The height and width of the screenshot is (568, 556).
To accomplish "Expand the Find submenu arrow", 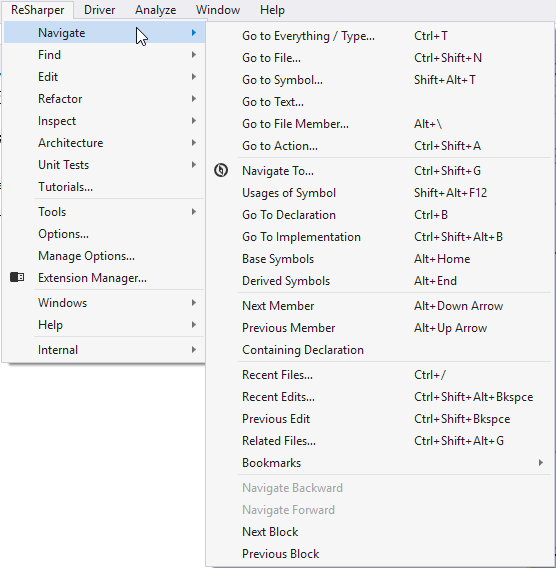I will (x=194, y=55).
